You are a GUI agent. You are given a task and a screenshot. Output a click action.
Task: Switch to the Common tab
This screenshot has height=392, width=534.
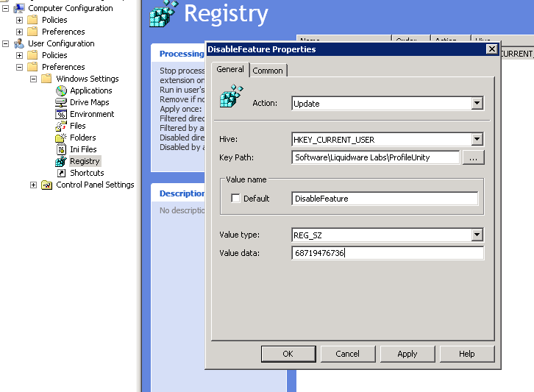coord(268,71)
